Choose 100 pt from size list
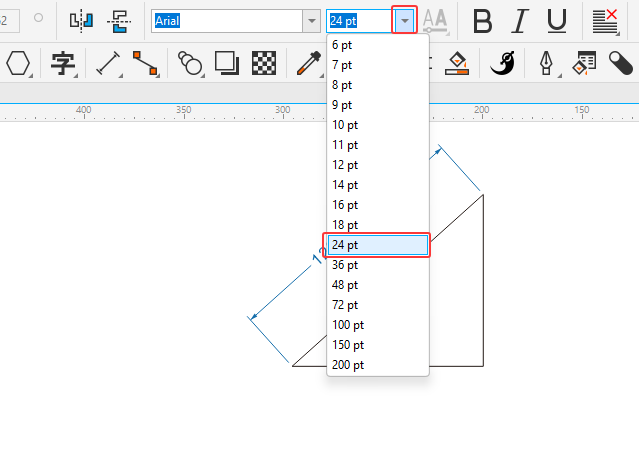 tap(378, 325)
